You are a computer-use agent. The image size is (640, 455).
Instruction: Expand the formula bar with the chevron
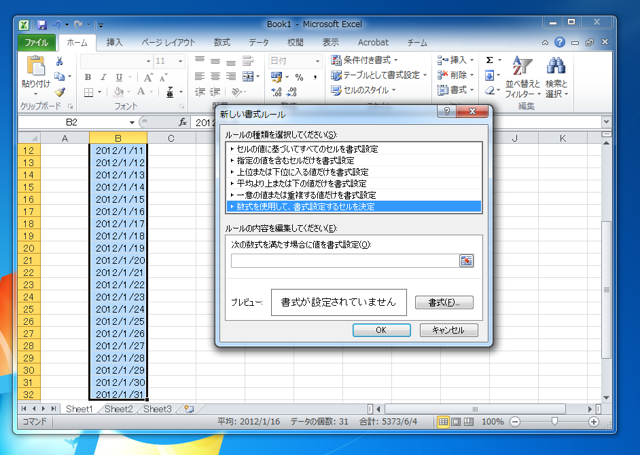(x=606, y=122)
